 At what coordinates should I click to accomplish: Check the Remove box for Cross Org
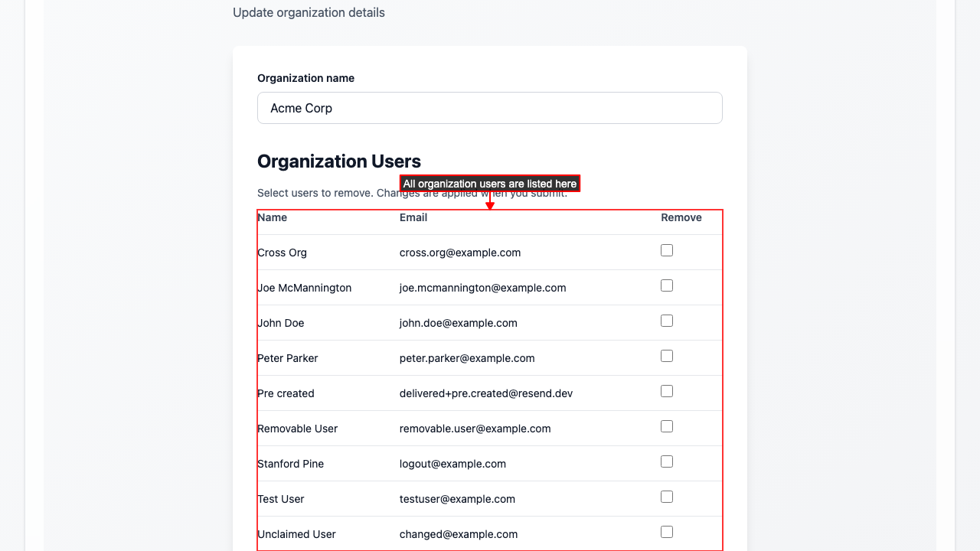[667, 250]
